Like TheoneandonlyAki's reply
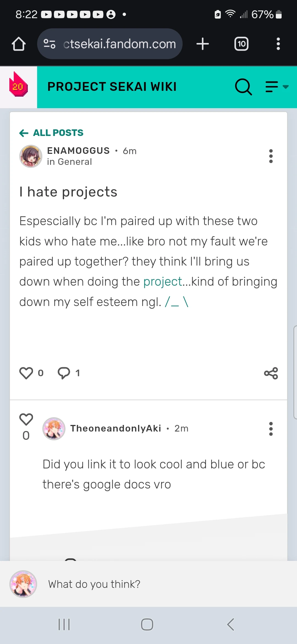Screen dimensions: 297x644 click(26, 419)
